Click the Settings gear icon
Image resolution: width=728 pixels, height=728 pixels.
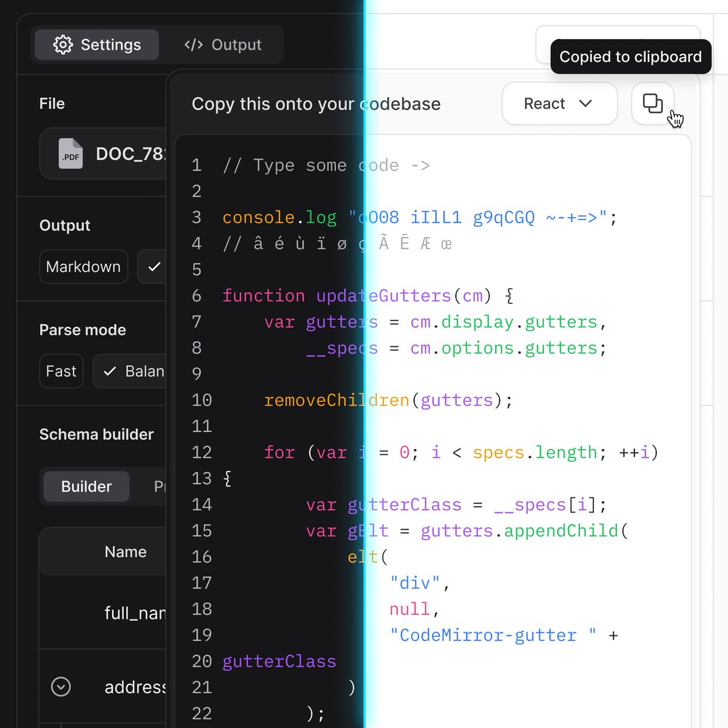63,45
